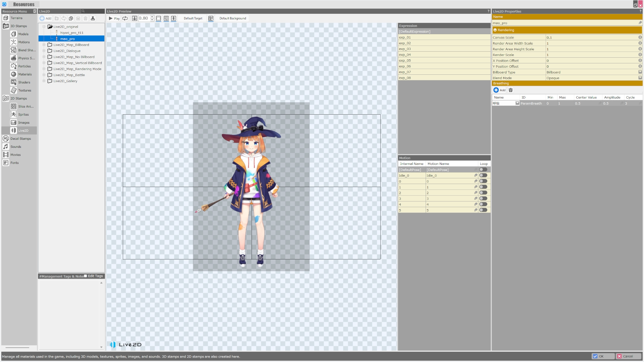Click the paste clipboard icon in the Live2D toolbar
This screenshot has width=644, height=362.
[78, 18]
